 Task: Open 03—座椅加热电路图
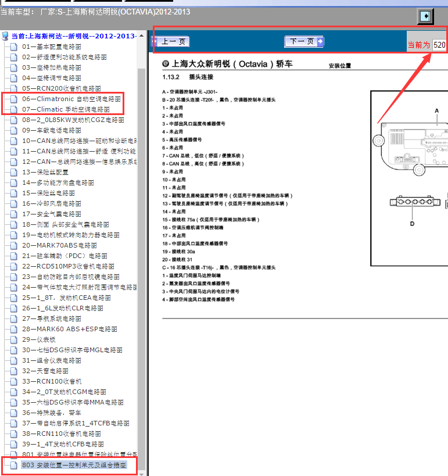[x=52, y=67]
